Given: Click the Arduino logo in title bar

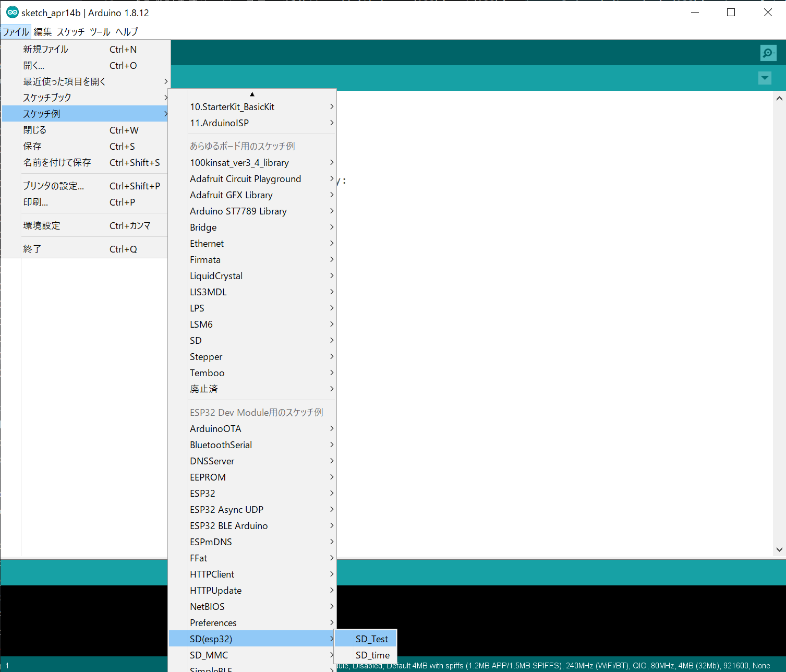Looking at the screenshot, I should pyautogui.click(x=12, y=13).
